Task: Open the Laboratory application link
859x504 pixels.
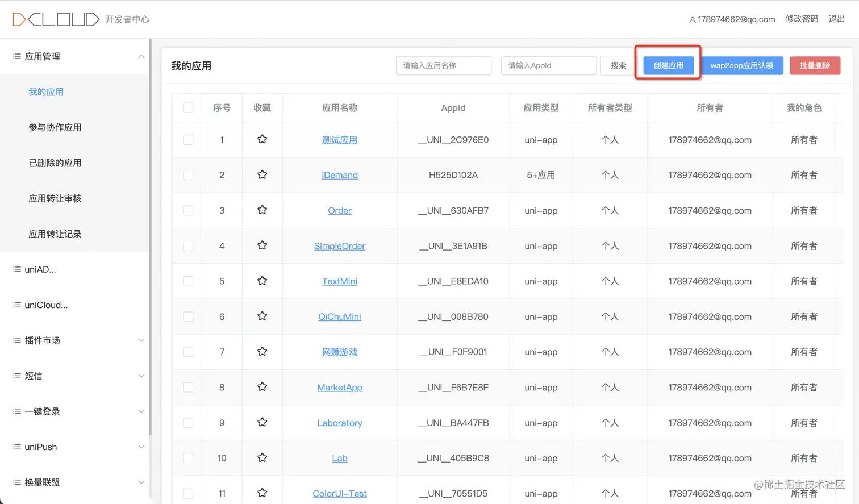Action: click(340, 423)
